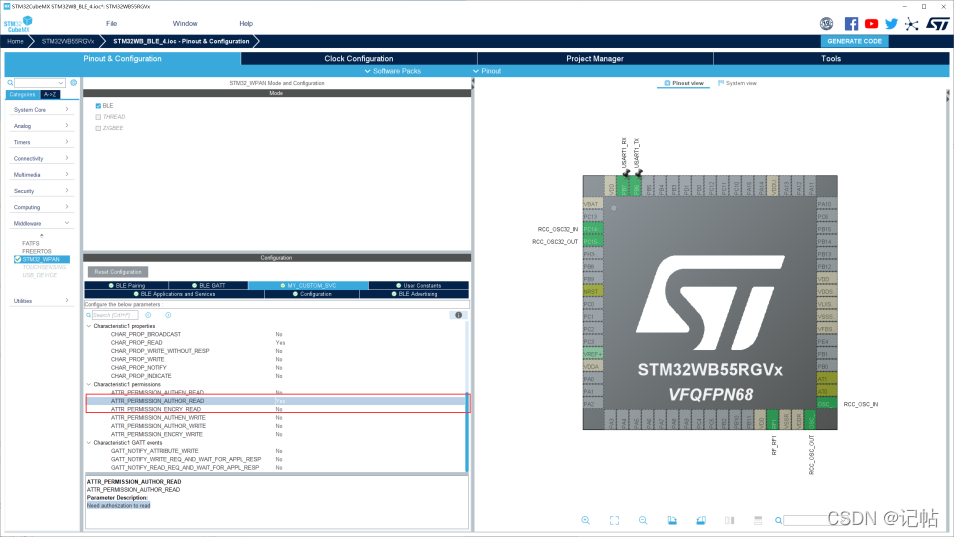
Task: Open category search combo box
Action: (x=40, y=83)
